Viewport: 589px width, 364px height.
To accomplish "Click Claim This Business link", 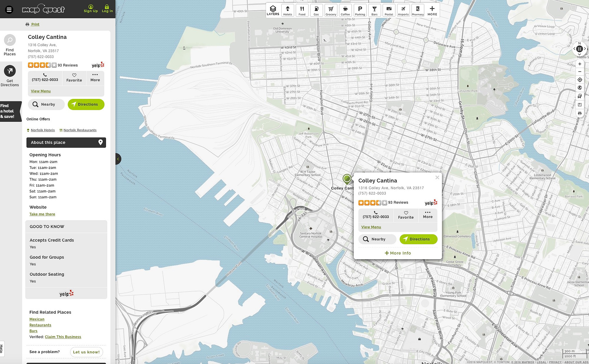I will pyautogui.click(x=63, y=337).
